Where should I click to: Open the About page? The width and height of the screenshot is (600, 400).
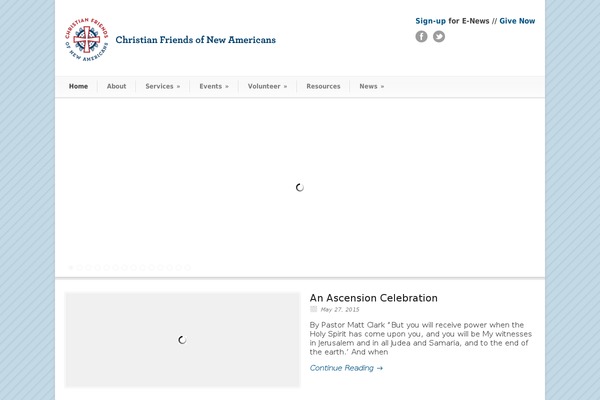click(116, 87)
